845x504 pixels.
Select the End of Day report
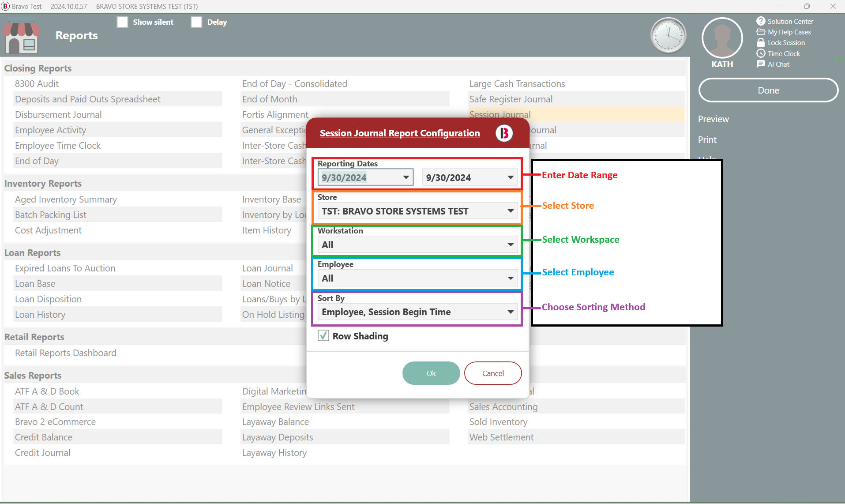click(x=37, y=161)
